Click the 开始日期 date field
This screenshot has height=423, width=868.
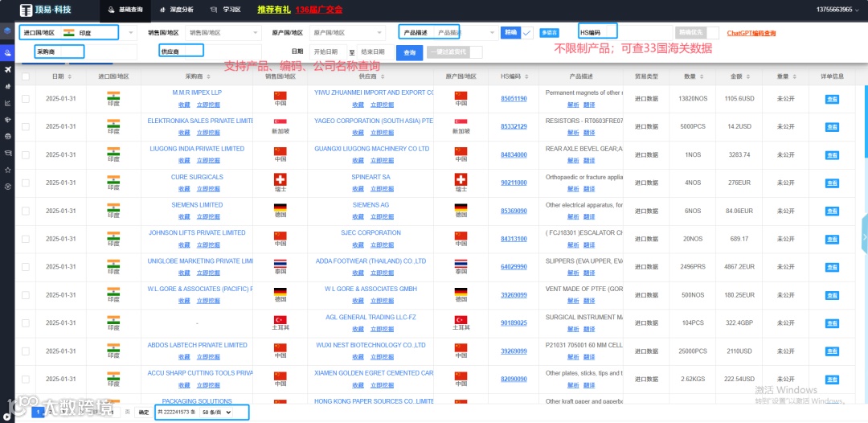click(x=328, y=52)
